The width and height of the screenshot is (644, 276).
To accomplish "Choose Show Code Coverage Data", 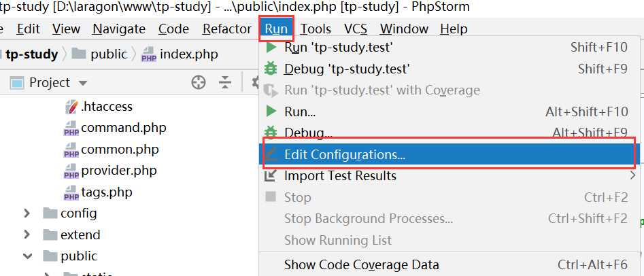I will coord(361,264).
